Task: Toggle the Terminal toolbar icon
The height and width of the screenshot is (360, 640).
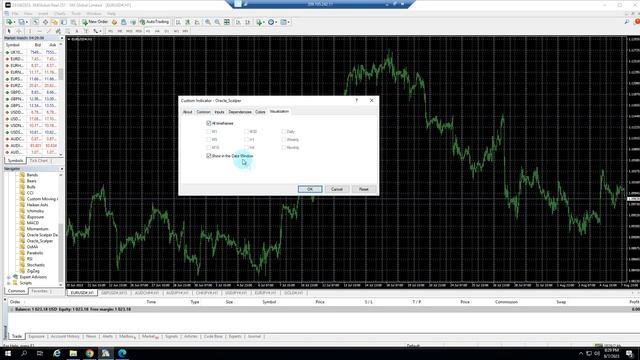Action: click(64, 22)
